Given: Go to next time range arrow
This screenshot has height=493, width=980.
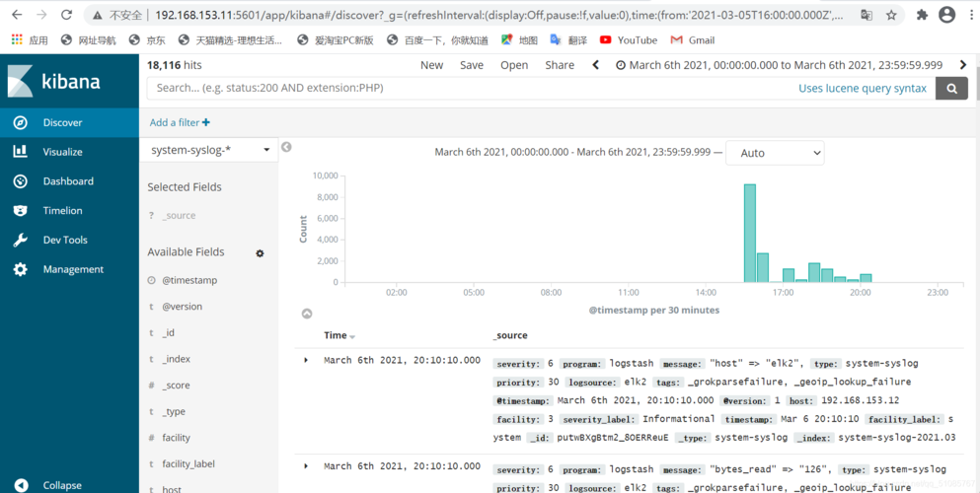Looking at the screenshot, I should point(963,65).
